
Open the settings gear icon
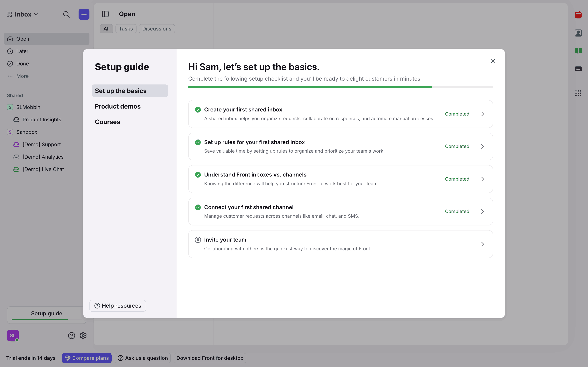83,336
